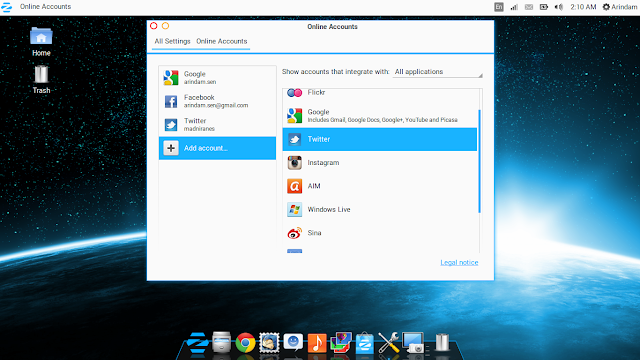Open the file manager in dock
The height and width of the screenshot is (360, 640).
(222, 342)
